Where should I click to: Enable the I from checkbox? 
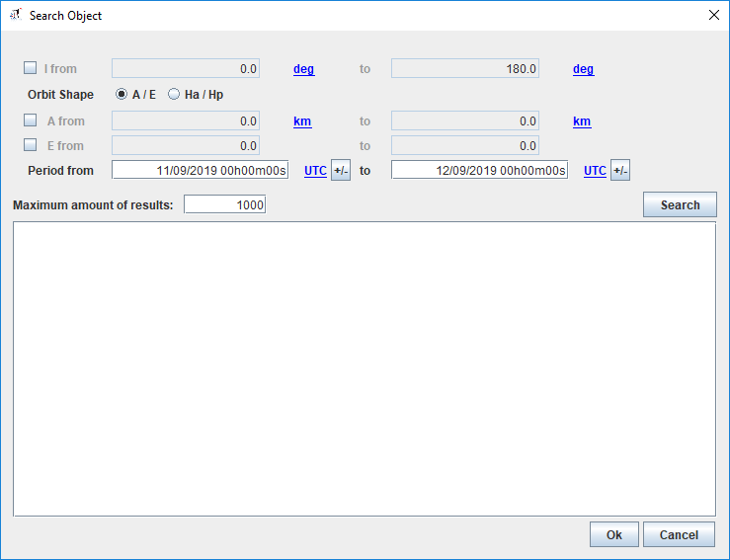coord(30,69)
